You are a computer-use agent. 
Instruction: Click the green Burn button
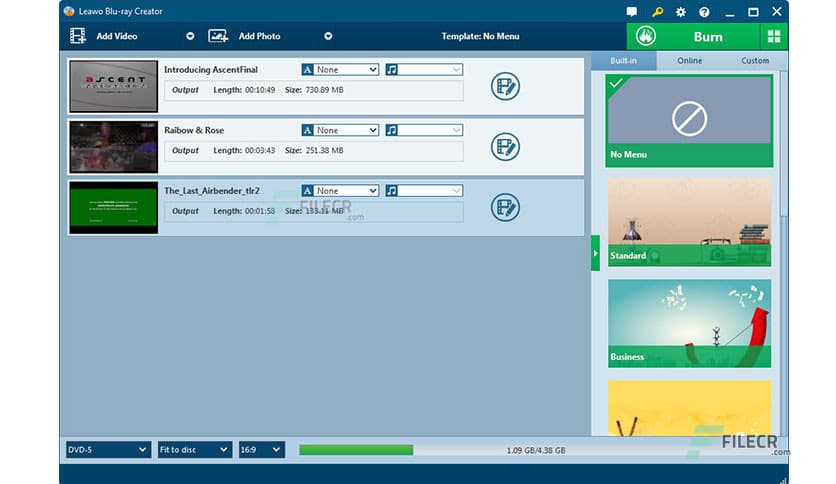tap(693, 36)
